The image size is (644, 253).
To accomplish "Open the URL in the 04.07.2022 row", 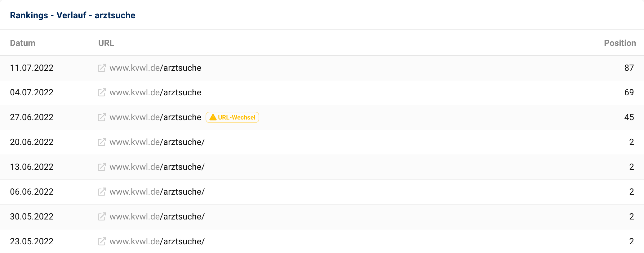I will pyautogui.click(x=155, y=93).
